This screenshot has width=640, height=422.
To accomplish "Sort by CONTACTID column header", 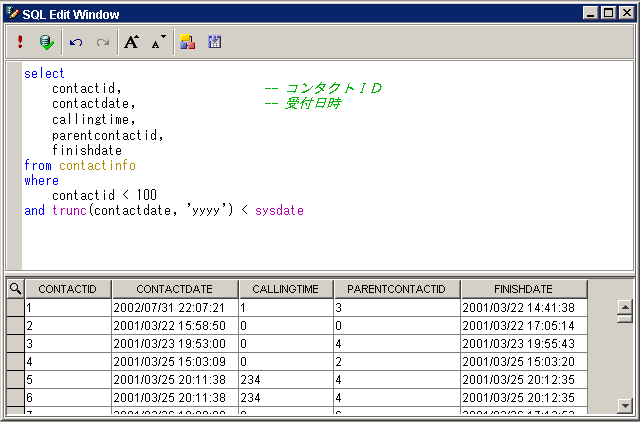I will click(67, 289).
